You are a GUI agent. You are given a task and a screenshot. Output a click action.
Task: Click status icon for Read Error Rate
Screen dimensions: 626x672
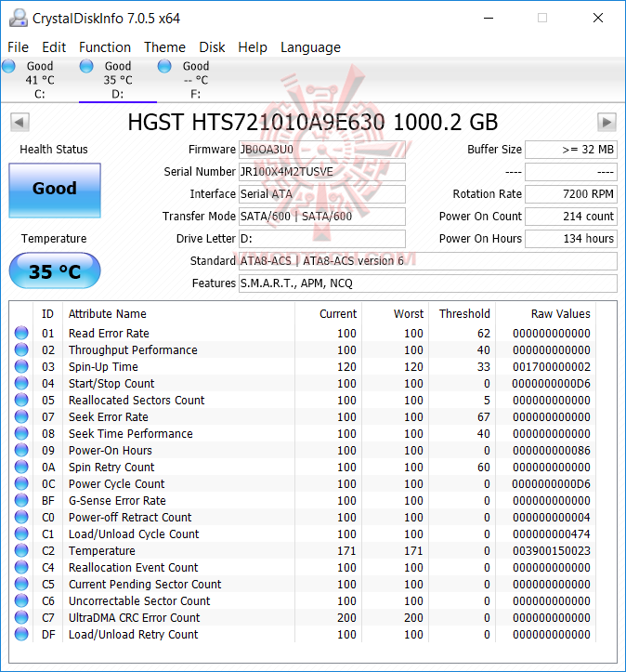21,333
